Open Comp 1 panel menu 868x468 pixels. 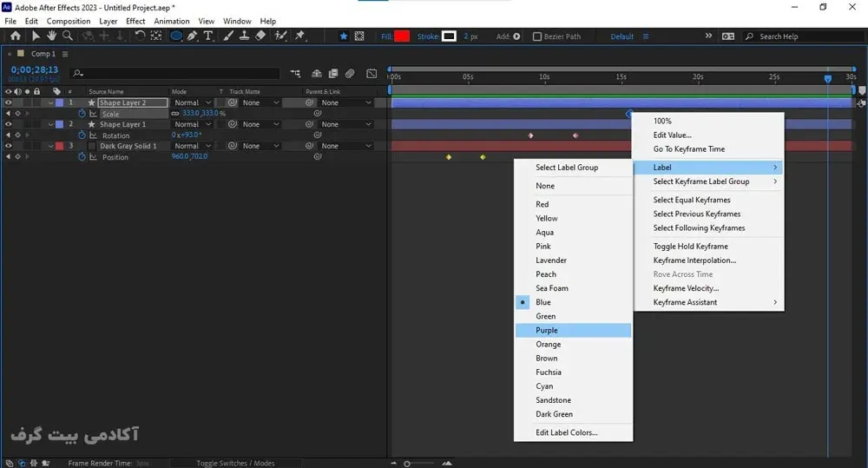[65, 54]
